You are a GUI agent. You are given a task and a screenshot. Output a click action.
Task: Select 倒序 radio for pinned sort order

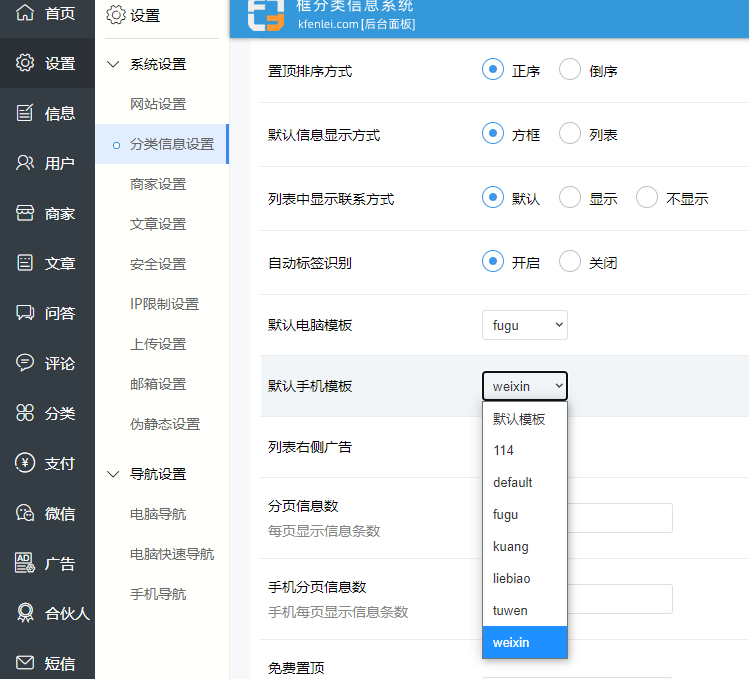click(x=570, y=70)
